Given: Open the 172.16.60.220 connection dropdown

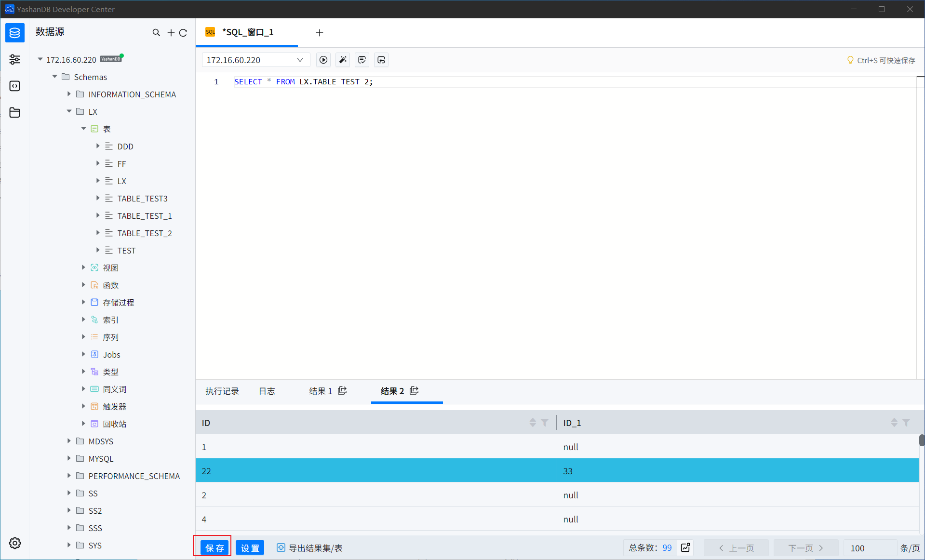Looking at the screenshot, I should pyautogui.click(x=255, y=60).
